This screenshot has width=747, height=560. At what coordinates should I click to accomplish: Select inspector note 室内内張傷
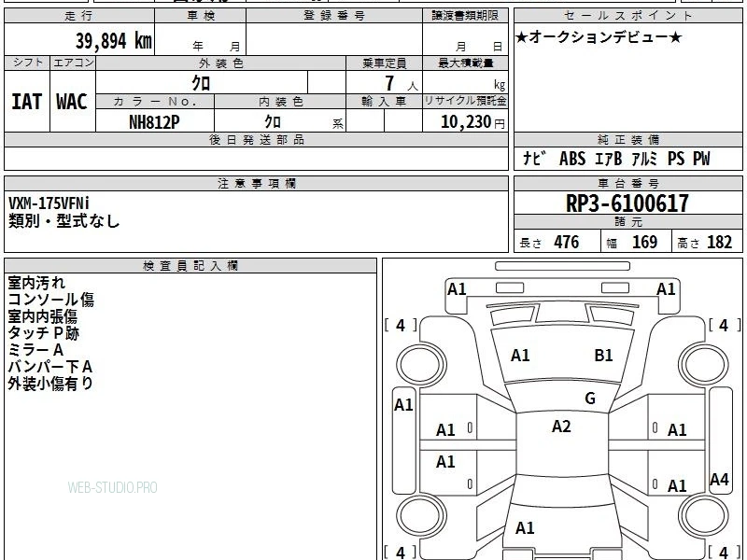(x=42, y=316)
